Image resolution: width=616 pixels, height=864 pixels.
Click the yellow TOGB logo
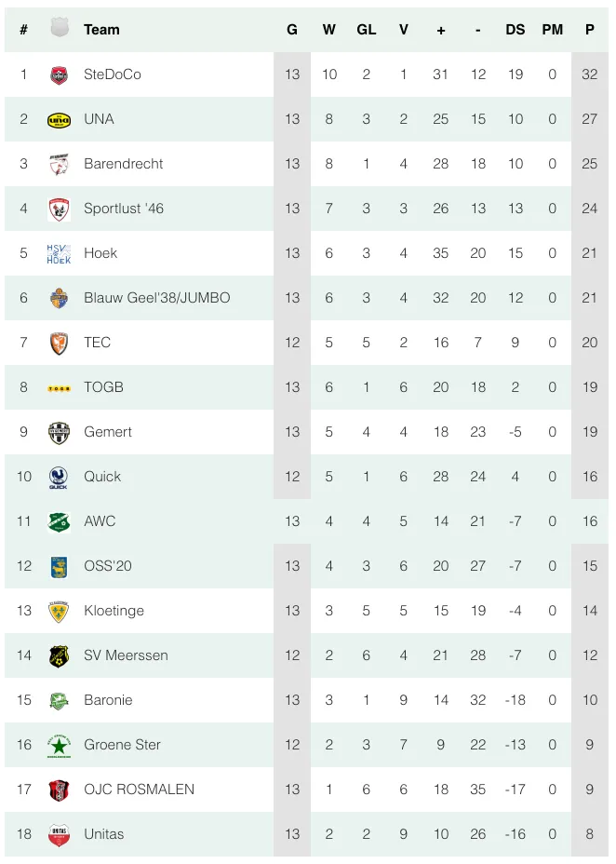point(59,388)
